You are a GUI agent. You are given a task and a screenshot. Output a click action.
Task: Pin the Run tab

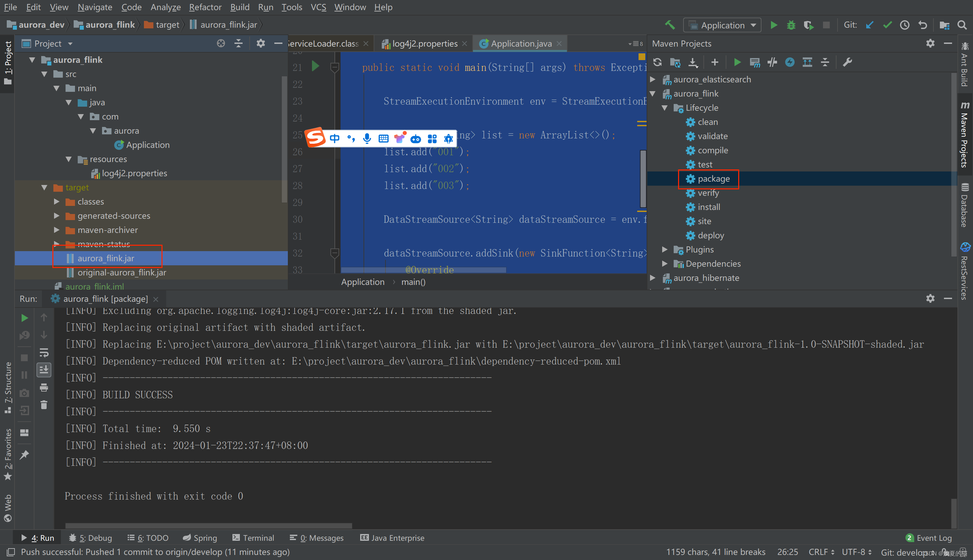(x=24, y=455)
